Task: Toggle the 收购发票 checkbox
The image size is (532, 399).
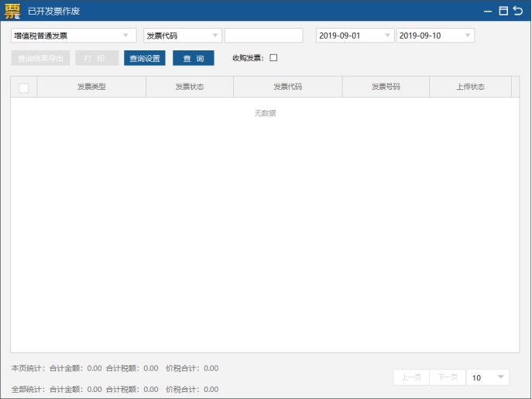Action: point(273,57)
